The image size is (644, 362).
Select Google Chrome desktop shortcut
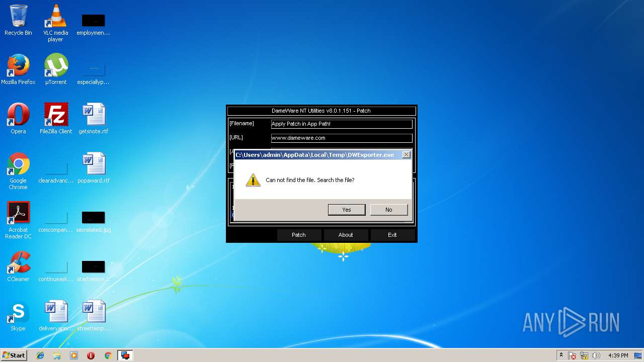point(18,171)
